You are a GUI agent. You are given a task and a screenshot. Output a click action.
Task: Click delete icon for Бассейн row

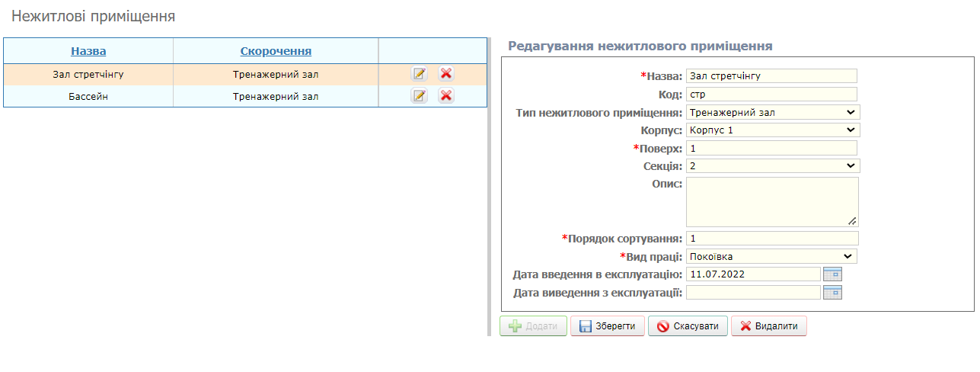(446, 96)
